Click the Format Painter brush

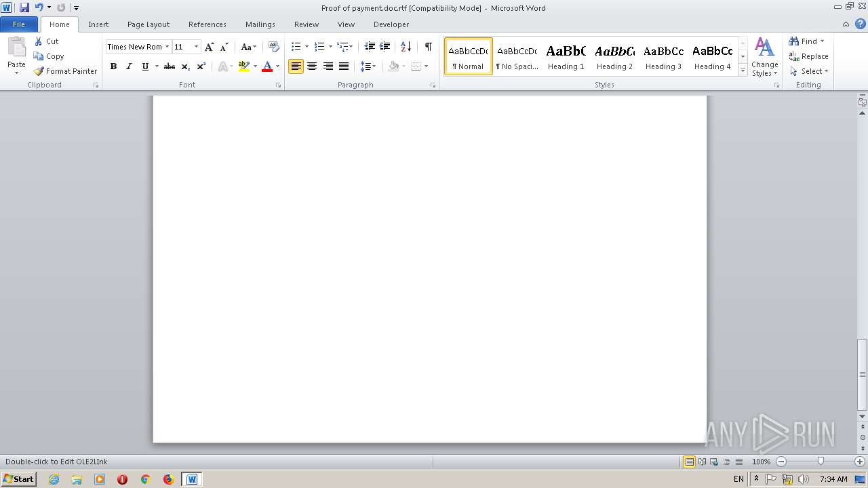point(39,71)
